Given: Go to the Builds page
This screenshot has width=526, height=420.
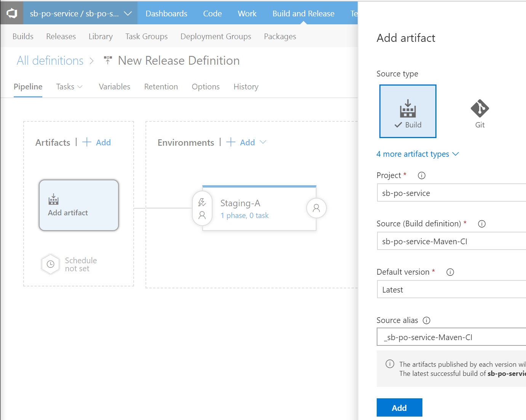Looking at the screenshot, I should click(23, 37).
